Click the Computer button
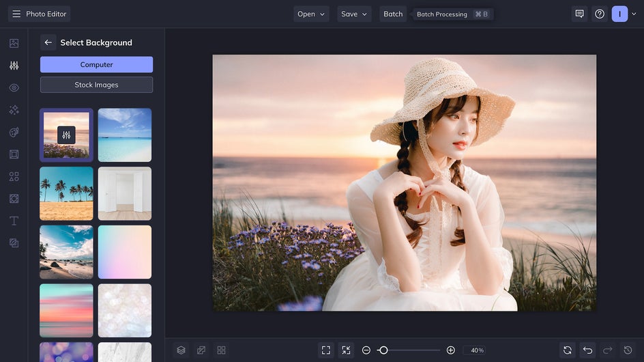 point(96,65)
